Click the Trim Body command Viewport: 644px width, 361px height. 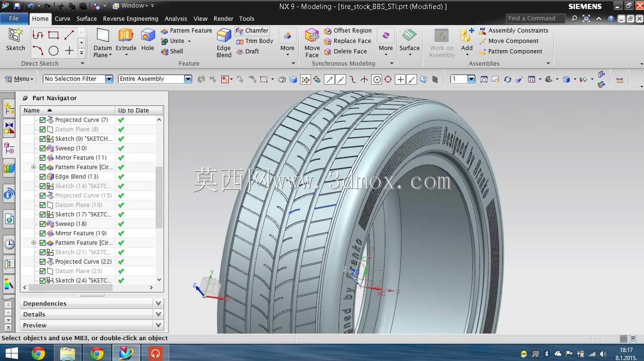pyautogui.click(x=254, y=41)
